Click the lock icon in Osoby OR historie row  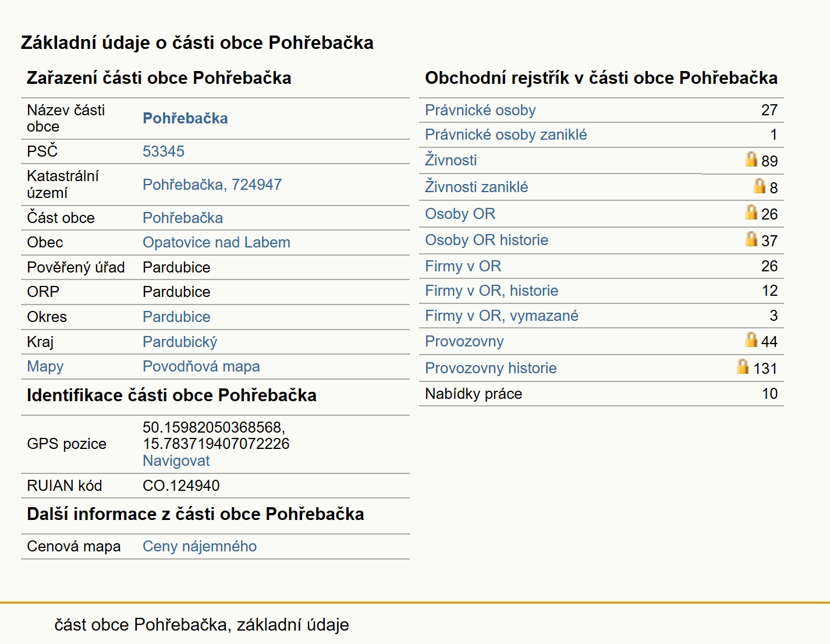[751, 239]
